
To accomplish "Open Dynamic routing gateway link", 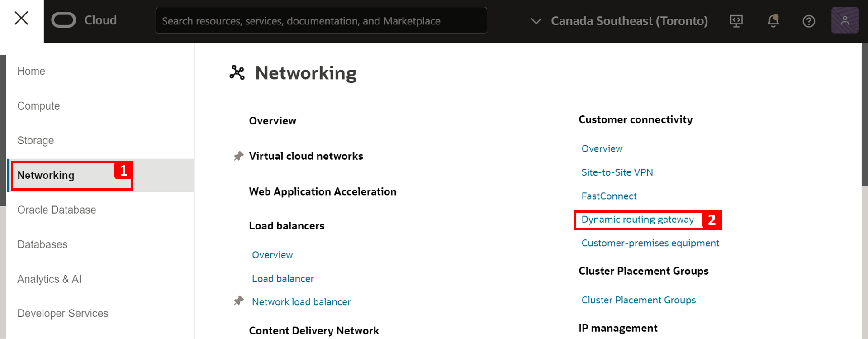I will (638, 220).
